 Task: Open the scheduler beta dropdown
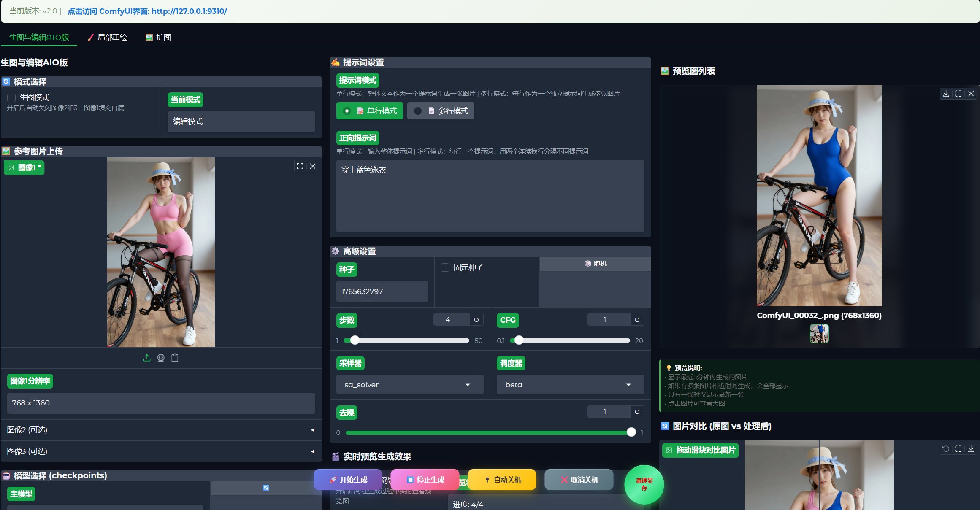(570, 385)
